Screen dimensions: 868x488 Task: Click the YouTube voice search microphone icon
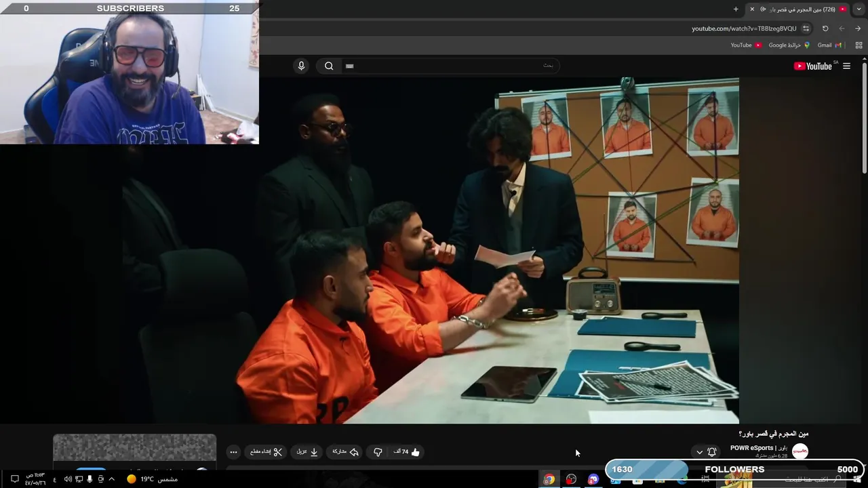pos(302,66)
